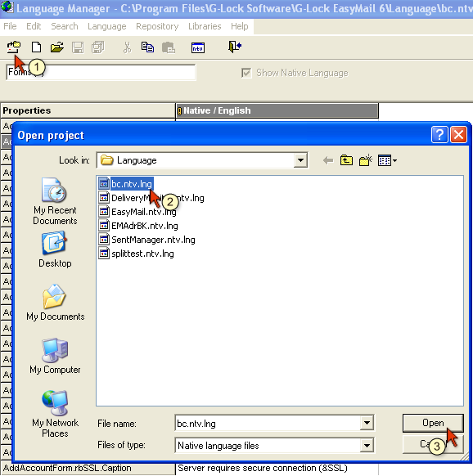This screenshot has width=473, height=476.
Task: Open the Edit menu
Action: (x=34, y=26)
